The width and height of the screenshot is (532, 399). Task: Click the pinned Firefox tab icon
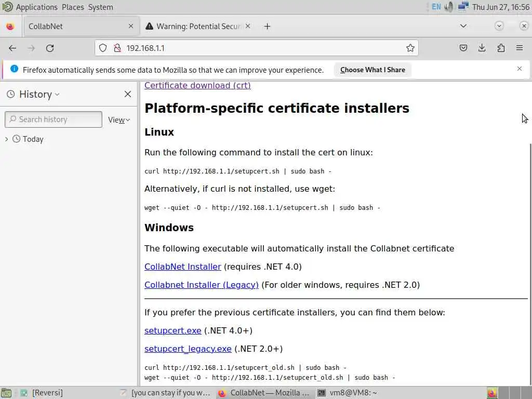click(x=10, y=26)
